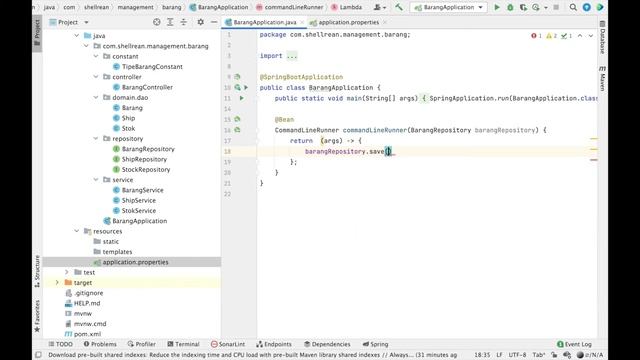This screenshot has height=360, width=640.
Task: Open the Profiler tool tab
Action: 141,344
